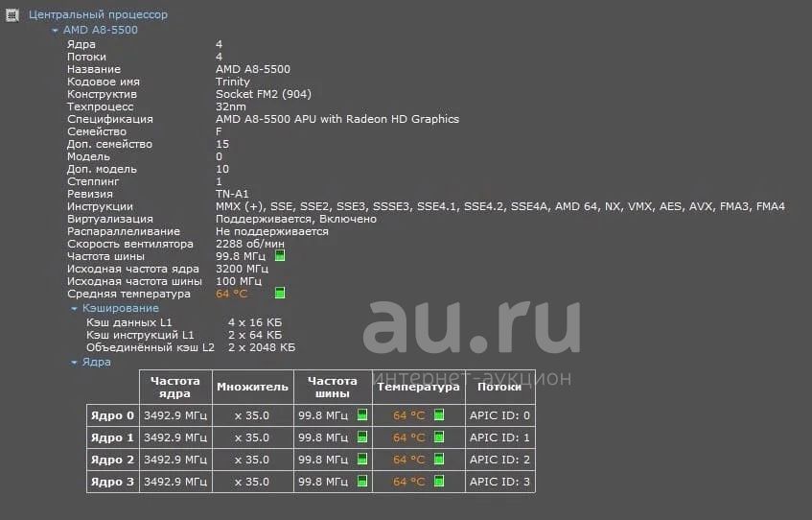Click the 2 x 2048 КБ L2 cache value

pos(262,347)
